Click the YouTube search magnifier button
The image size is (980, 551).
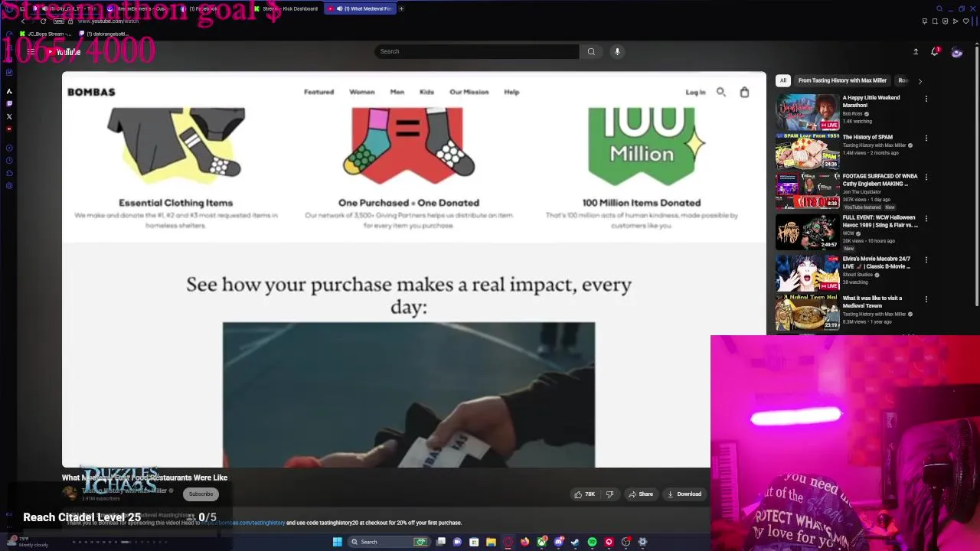point(591,51)
